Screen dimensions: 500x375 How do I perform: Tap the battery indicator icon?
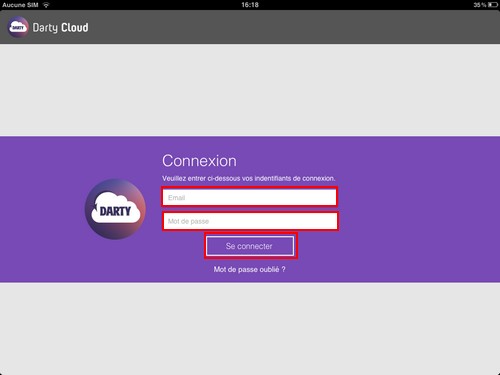tap(493, 5)
